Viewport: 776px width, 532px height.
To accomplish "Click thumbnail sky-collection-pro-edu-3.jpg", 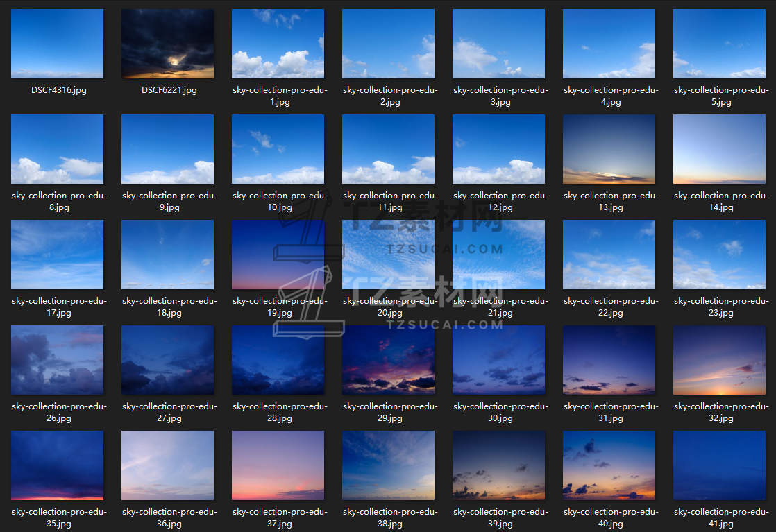I will 499,44.
